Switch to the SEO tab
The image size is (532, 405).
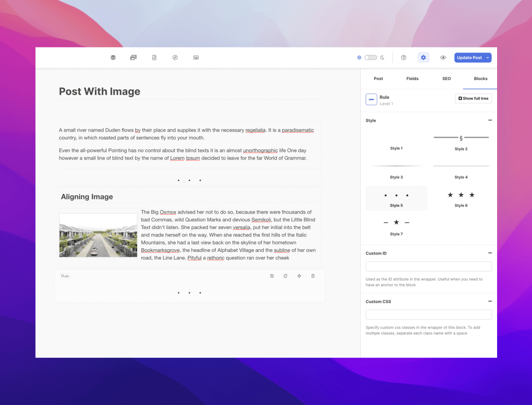pos(446,79)
